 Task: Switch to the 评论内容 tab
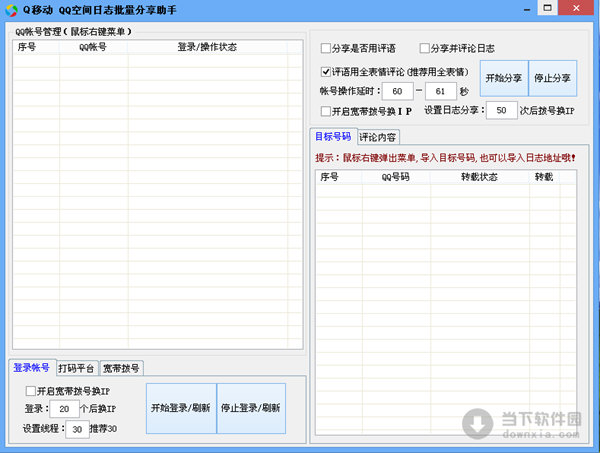coord(377,136)
